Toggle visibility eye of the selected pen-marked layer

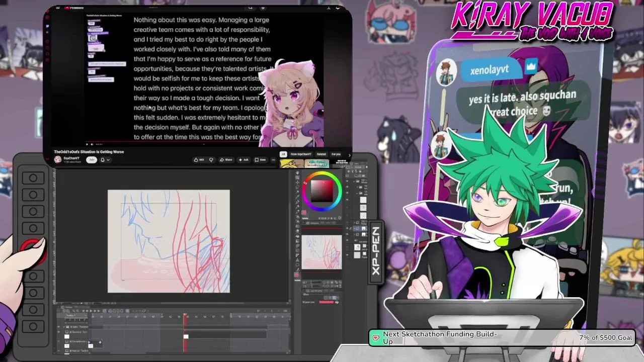pyautogui.click(x=347, y=228)
